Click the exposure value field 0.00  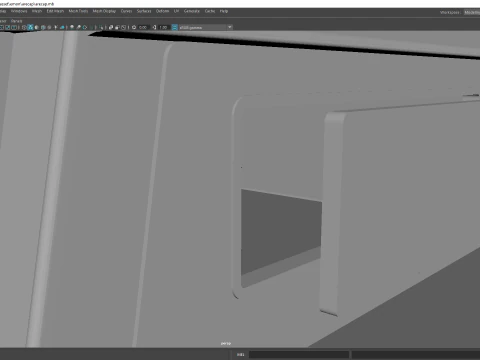point(143,27)
